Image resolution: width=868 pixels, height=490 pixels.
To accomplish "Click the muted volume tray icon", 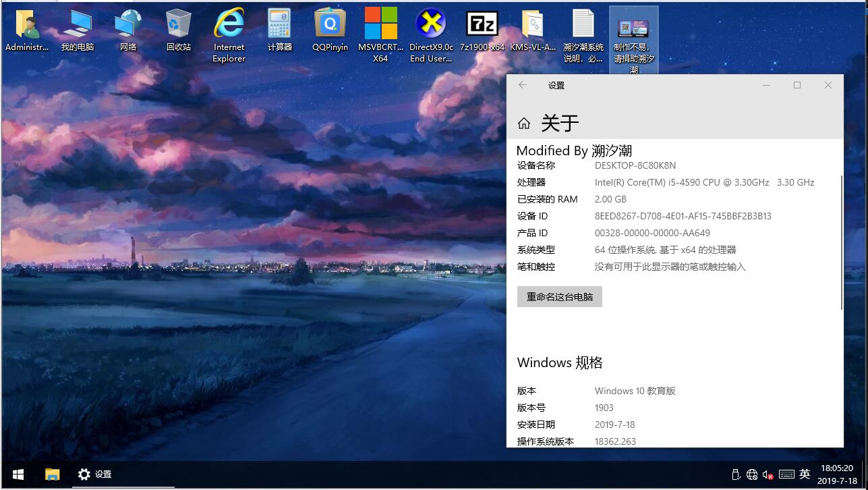I will point(768,474).
